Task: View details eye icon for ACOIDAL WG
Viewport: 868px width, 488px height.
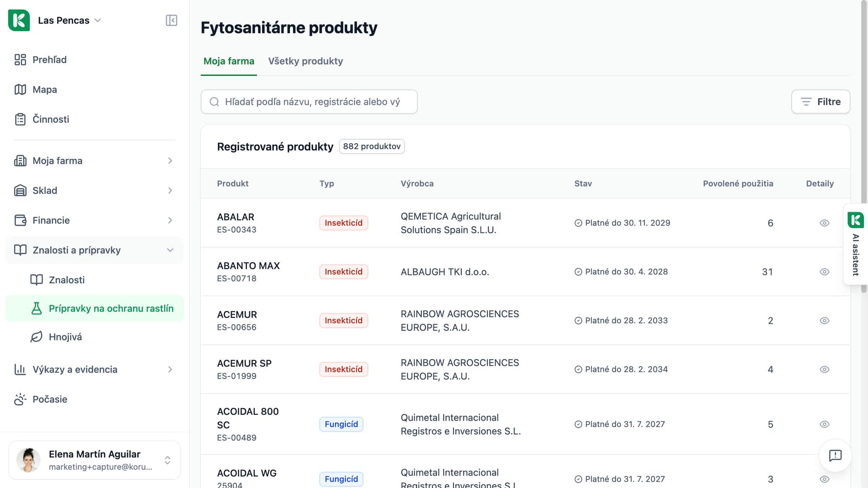Action: [x=824, y=479]
